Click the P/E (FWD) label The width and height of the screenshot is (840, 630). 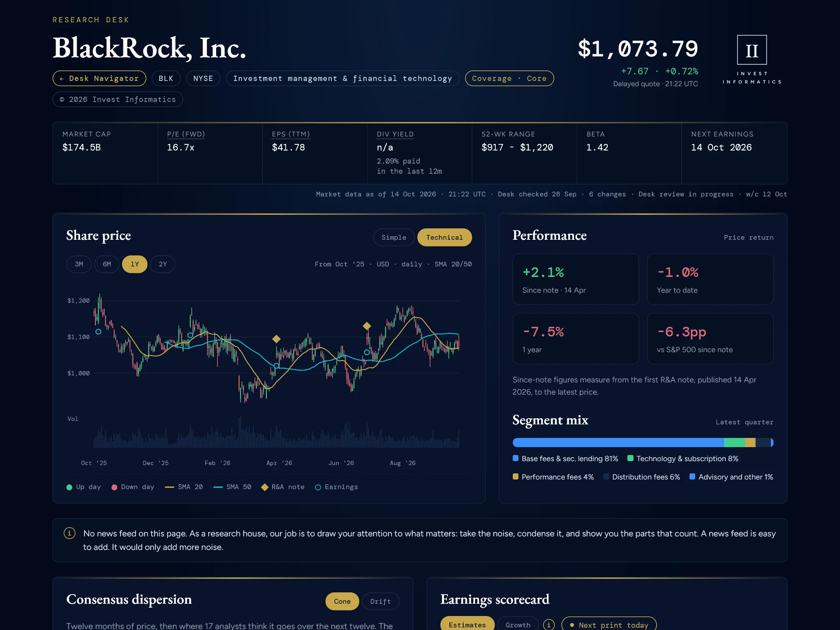(x=186, y=134)
